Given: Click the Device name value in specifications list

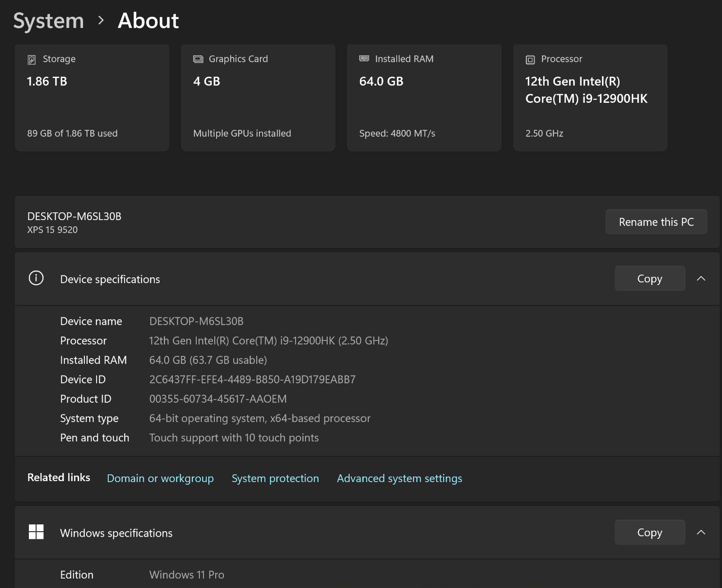Looking at the screenshot, I should 196,321.
